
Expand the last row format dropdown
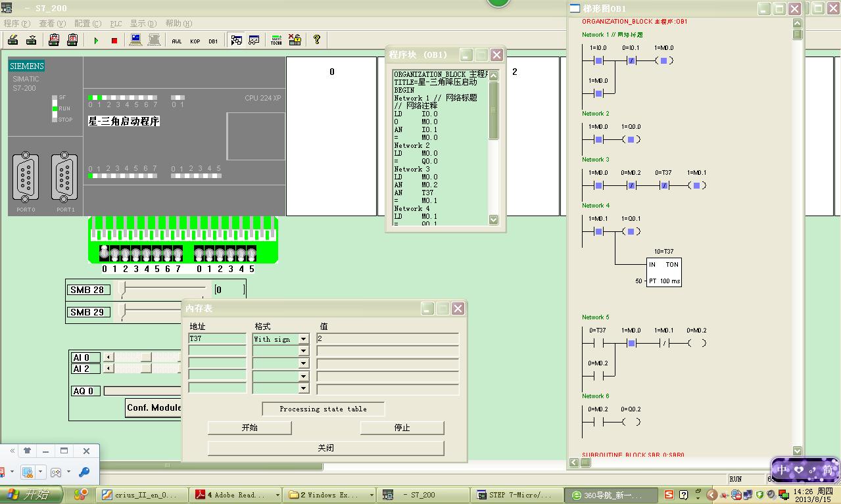point(303,388)
